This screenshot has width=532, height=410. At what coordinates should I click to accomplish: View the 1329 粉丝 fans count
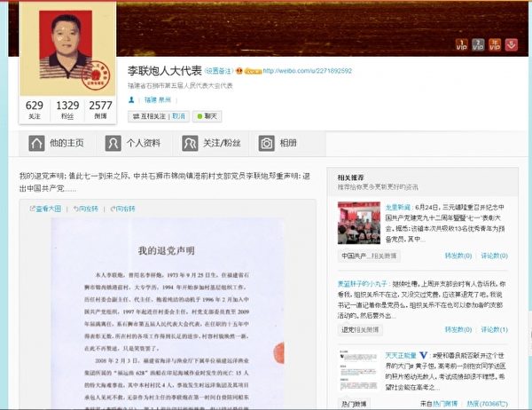(66, 109)
